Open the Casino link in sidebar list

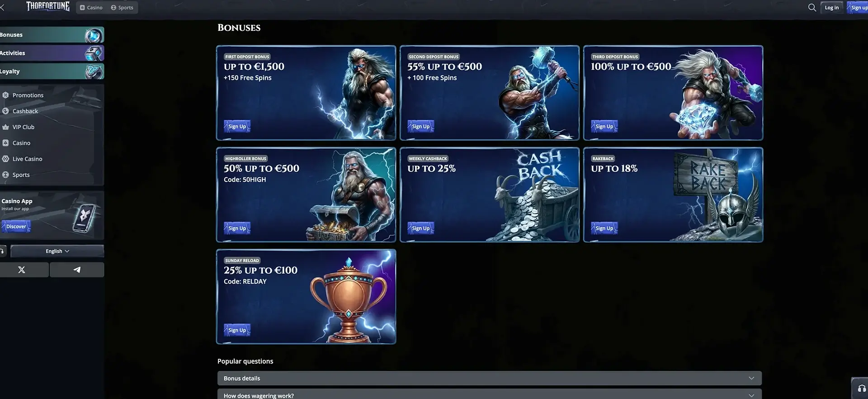pos(21,143)
